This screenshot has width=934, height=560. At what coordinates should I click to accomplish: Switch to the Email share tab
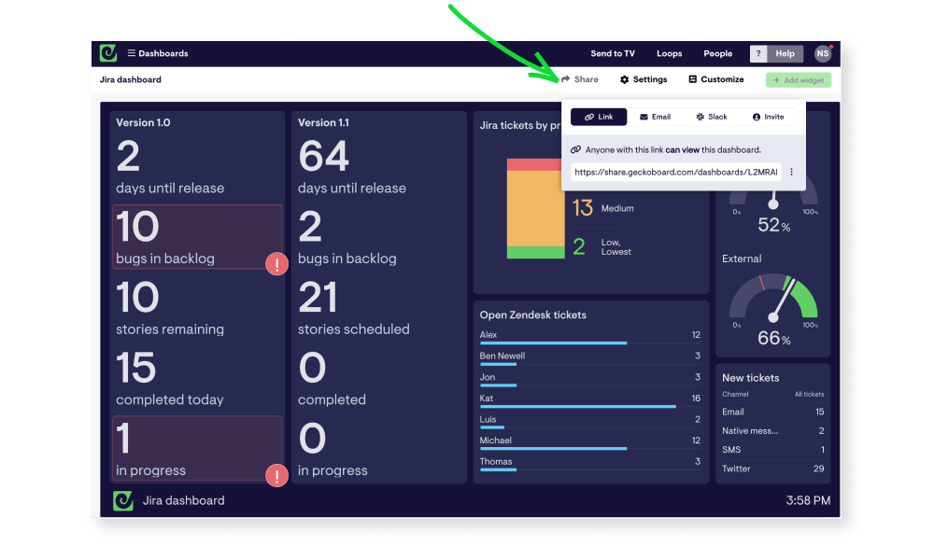(x=656, y=117)
